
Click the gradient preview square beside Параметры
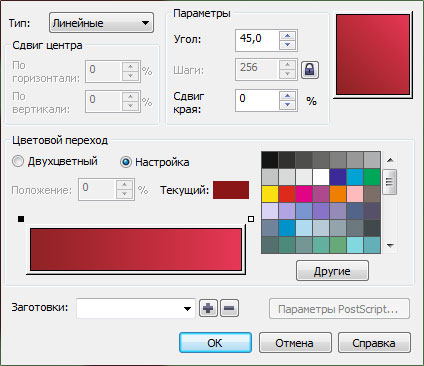tap(373, 55)
